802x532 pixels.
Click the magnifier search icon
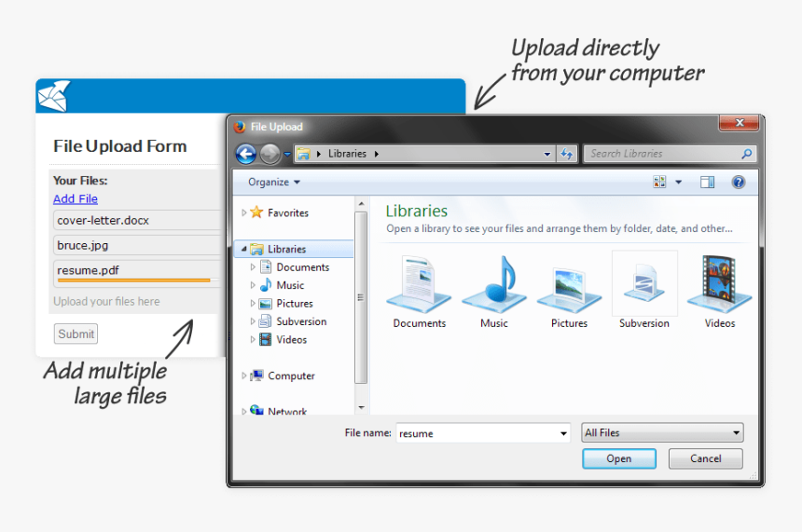[747, 154]
